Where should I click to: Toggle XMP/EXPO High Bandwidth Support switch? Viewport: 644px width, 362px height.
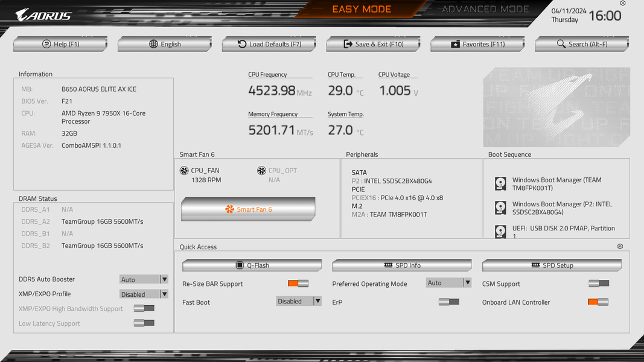pyautogui.click(x=144, y=308)
